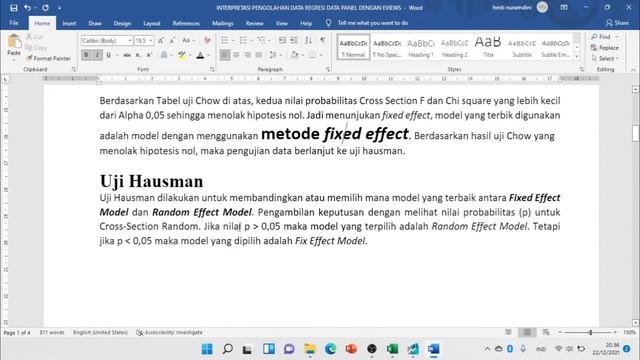Redo the last action

point(45,8)
